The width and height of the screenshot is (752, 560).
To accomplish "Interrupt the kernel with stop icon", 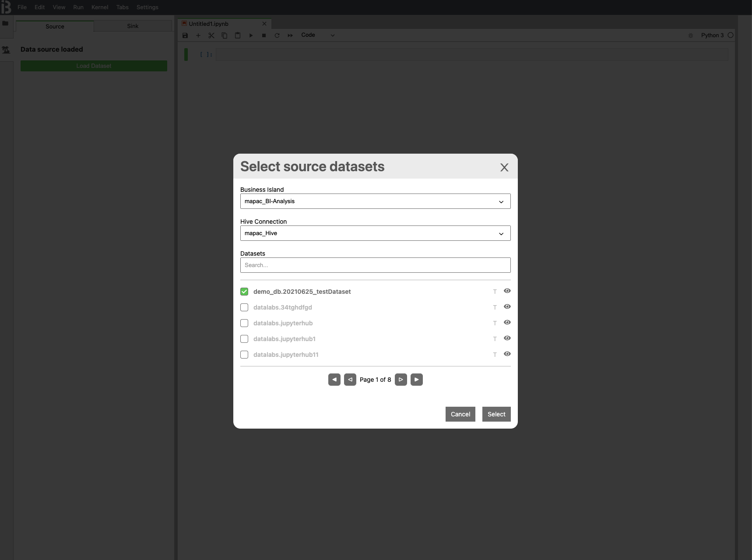I will pyautogui.click(x=264, y=35).
